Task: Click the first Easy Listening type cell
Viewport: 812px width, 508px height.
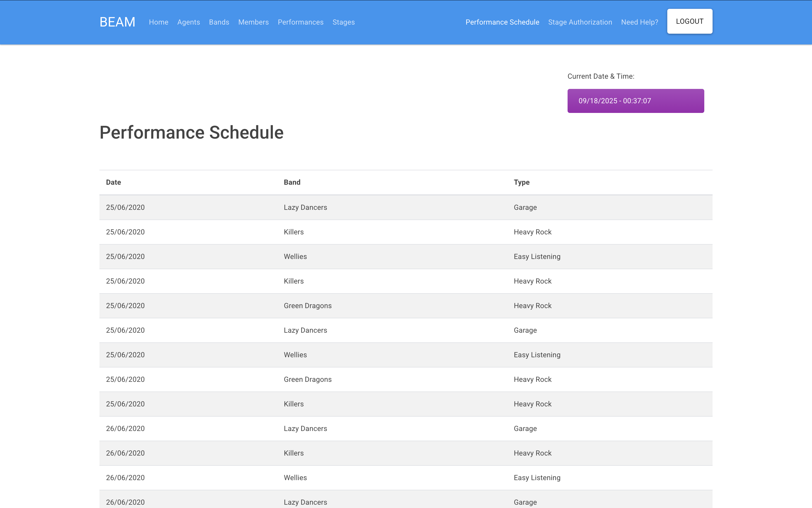Action: tap(537, 257)
